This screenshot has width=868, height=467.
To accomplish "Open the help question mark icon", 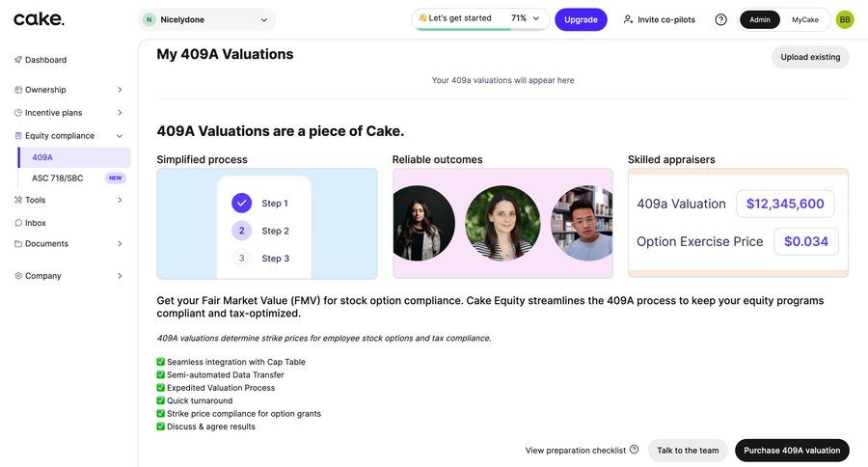I will (x=720, y=19).
